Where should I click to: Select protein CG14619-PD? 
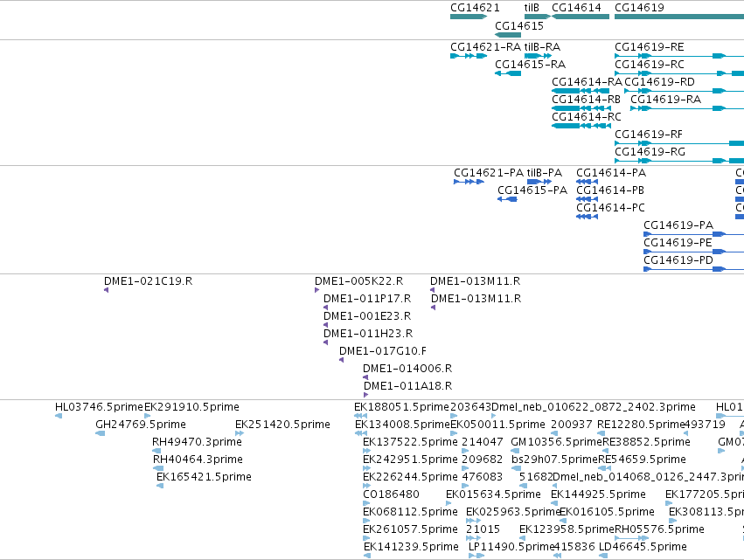point(693,270)
